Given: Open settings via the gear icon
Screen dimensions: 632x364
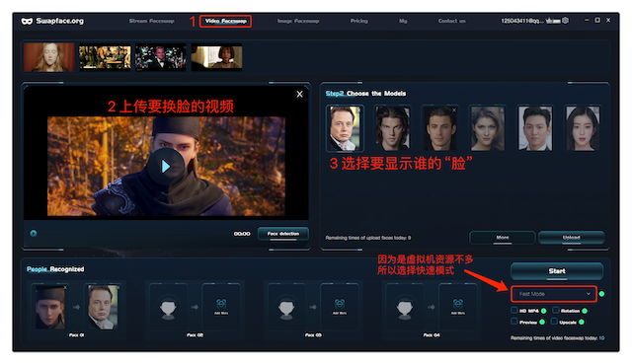Looking at the screenshot, I should click(x=566, y=20).
